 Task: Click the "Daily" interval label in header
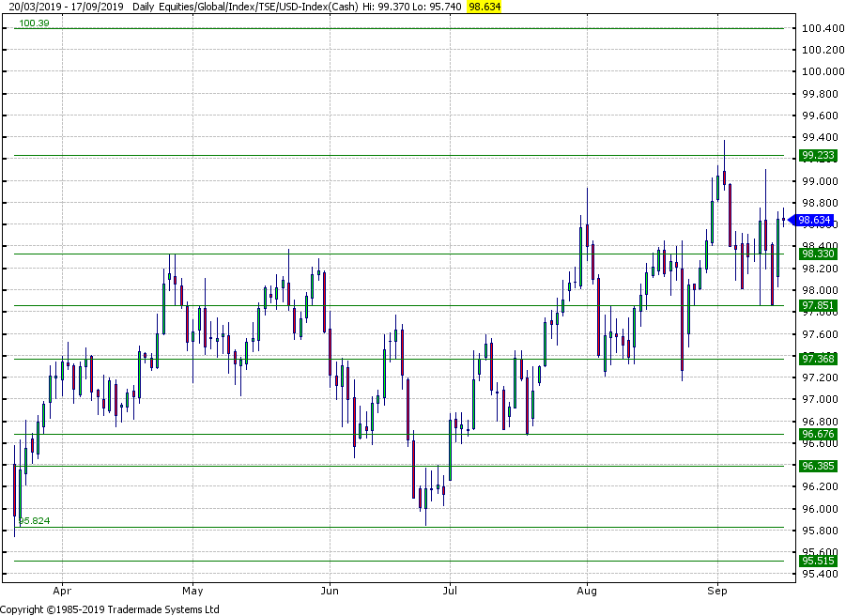143,7
